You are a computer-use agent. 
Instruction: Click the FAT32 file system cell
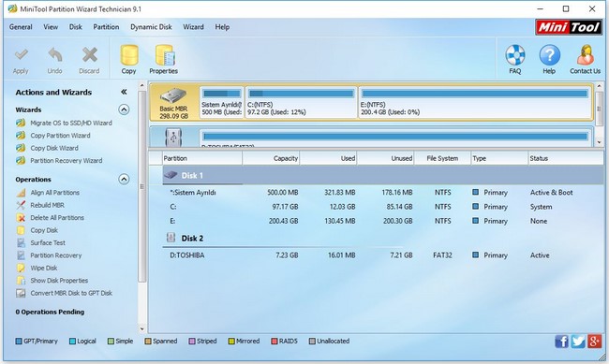point(442,255)
